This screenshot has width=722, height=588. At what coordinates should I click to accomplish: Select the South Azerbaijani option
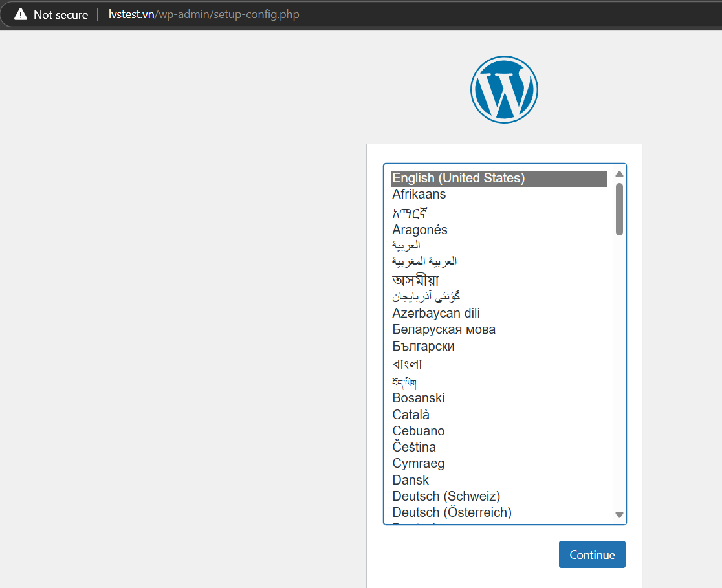(x=499, y=296)
